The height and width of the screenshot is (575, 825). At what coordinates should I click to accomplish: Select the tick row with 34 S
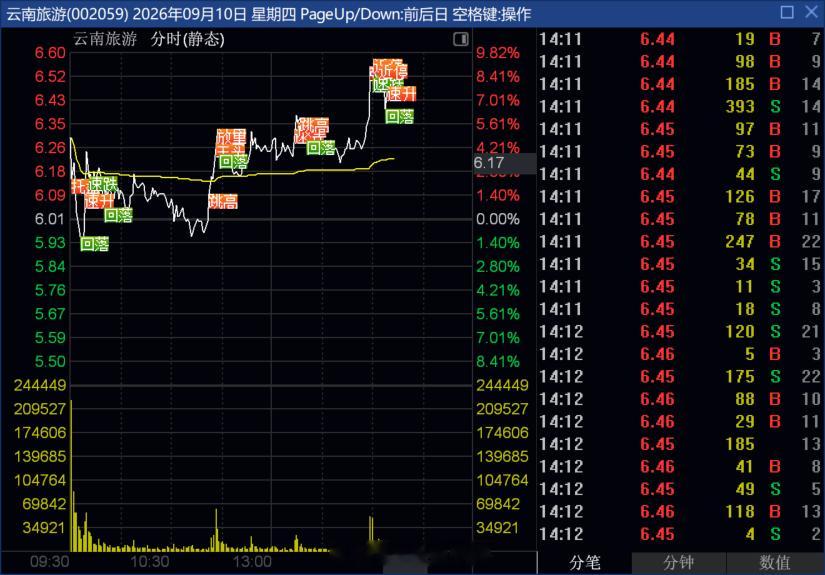(680, 264)
